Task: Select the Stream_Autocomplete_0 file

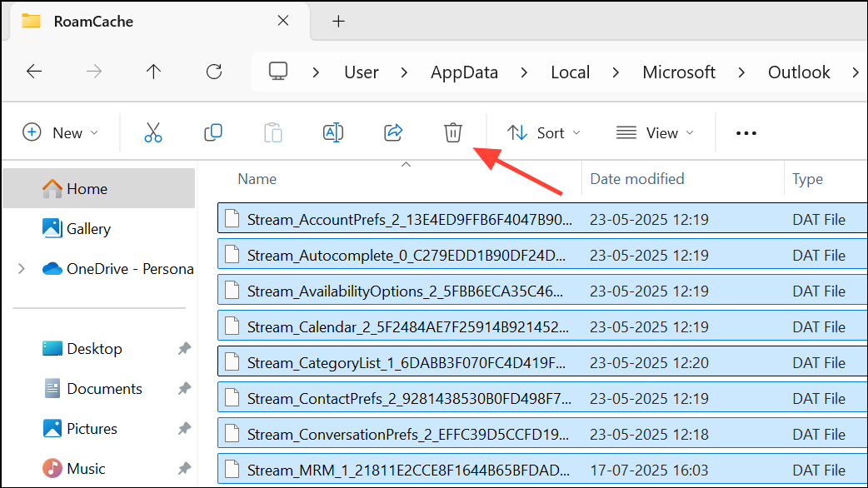Action: coord(542,255)
